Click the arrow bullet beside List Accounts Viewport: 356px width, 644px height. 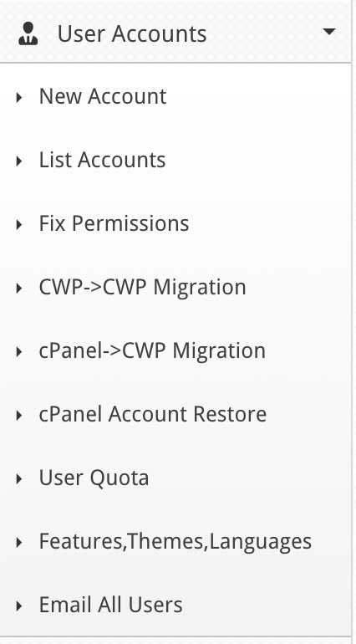point(19,161)
